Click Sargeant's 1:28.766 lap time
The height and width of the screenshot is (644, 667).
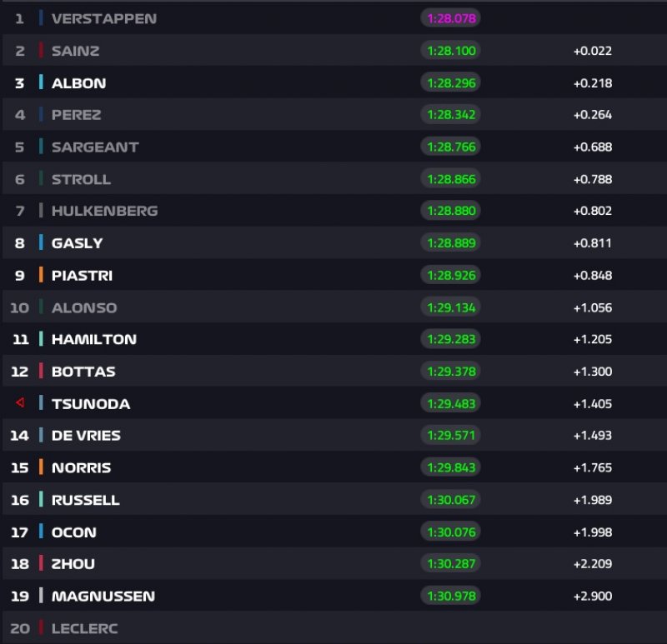[x=450, y=147]
